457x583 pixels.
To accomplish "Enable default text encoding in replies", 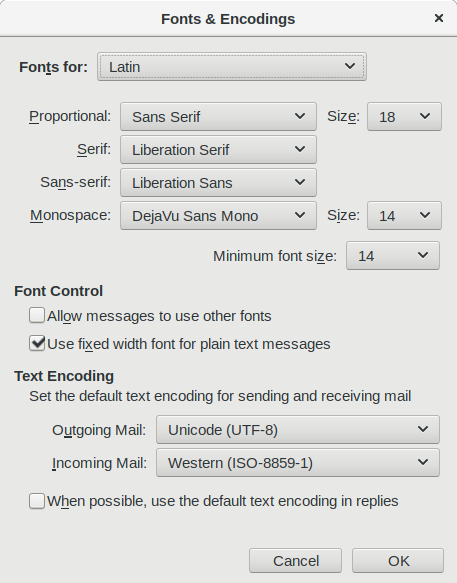I will tap(37, 501).
